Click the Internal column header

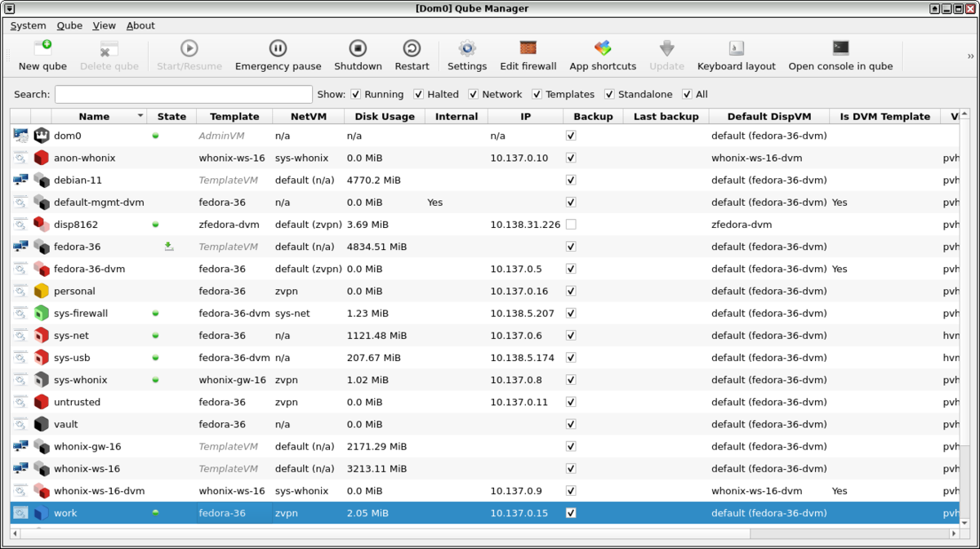click(x=457, y=116)
